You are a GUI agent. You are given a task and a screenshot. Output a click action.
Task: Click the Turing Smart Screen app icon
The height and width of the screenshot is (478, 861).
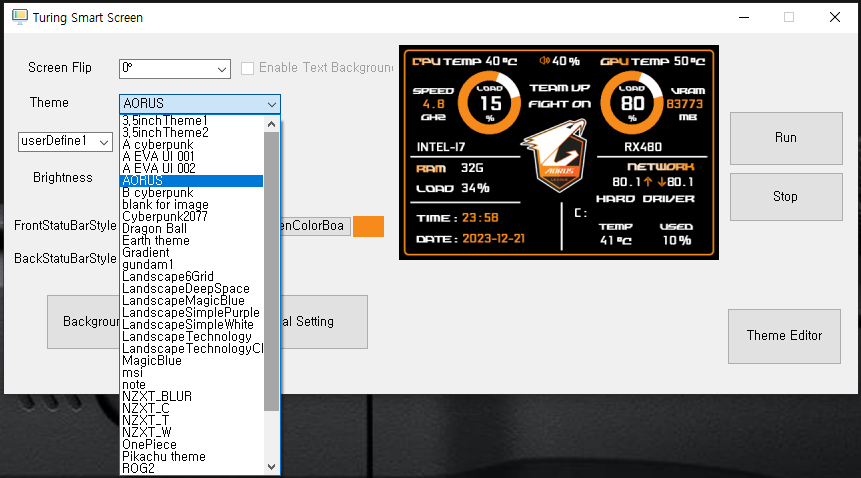[x=20, y=17]
